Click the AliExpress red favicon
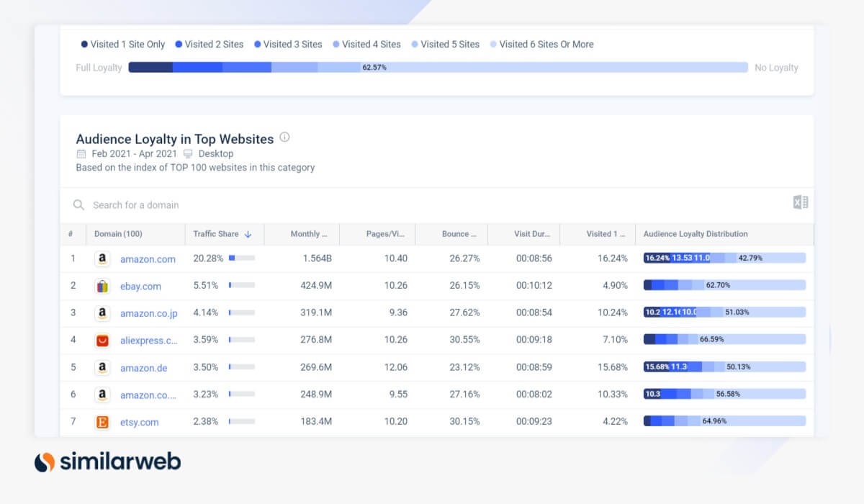This screenshot has width=864, height=504. coord(102,341)
